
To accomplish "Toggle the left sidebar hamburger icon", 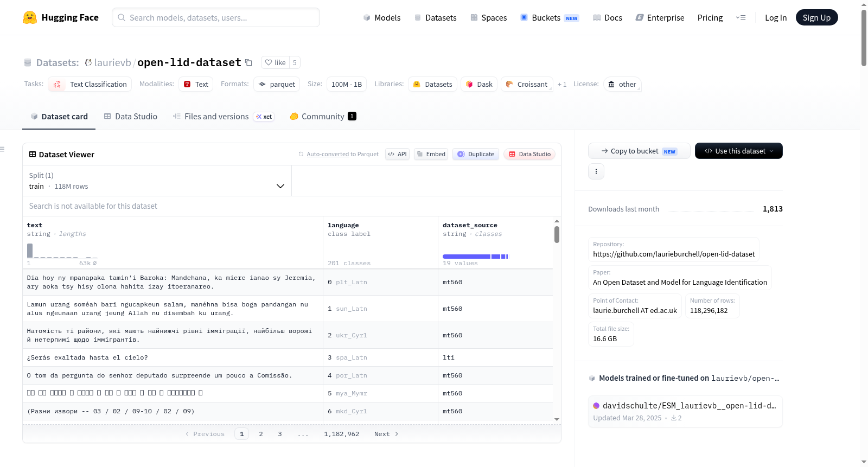I will 2,149.
